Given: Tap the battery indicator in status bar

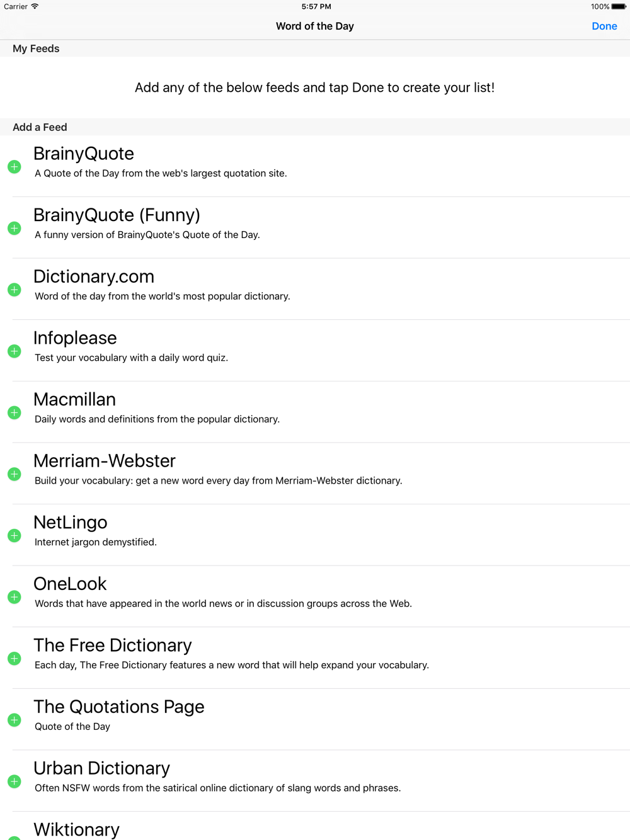Looking at the screenshot, I should click(619, 7).
